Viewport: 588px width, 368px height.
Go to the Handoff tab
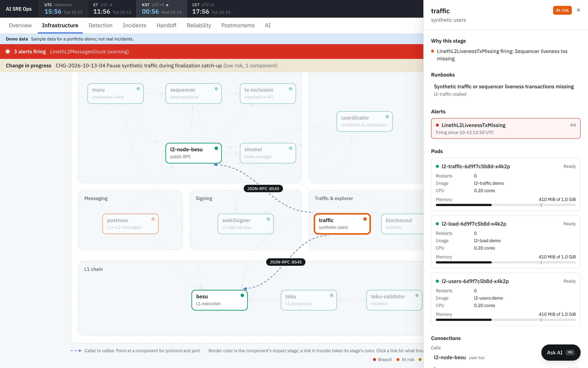click(166, 25)
